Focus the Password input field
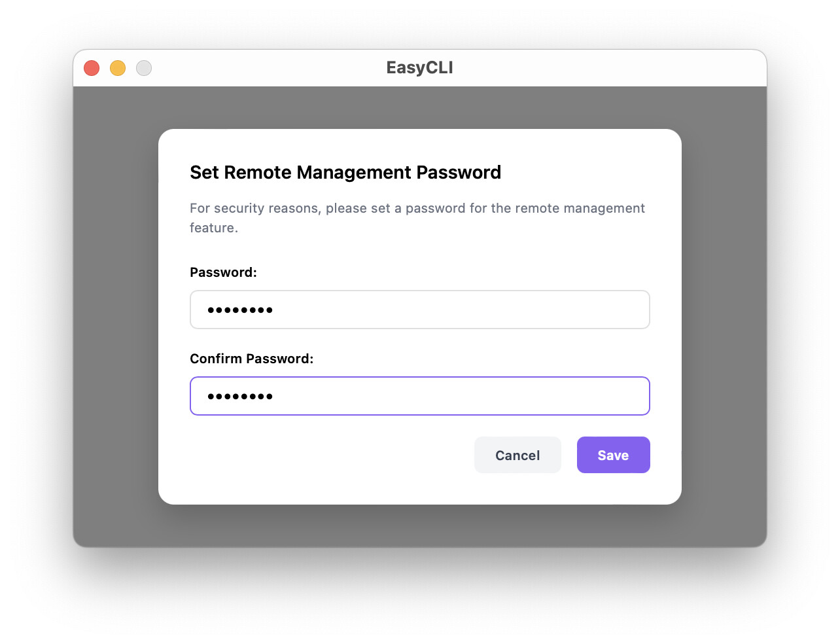Screen dimensions: 840x644 tap(420, 310)
